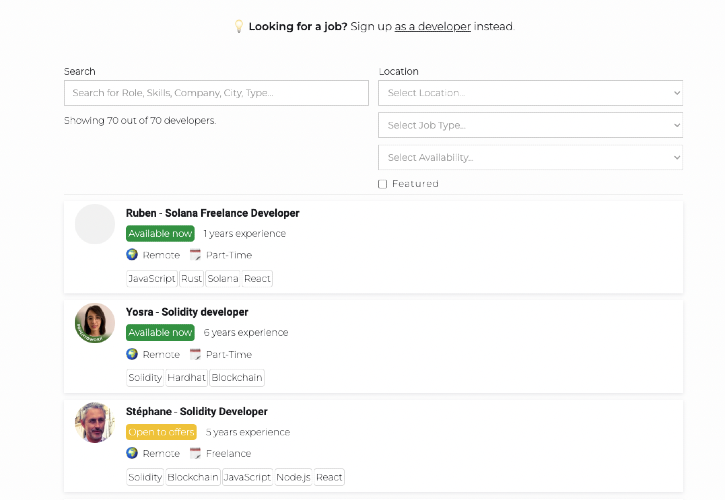This screenshot has height=500, width=725.
Task: Click the globe icon on Stéphane's card
Action: [x=132, y=453]
